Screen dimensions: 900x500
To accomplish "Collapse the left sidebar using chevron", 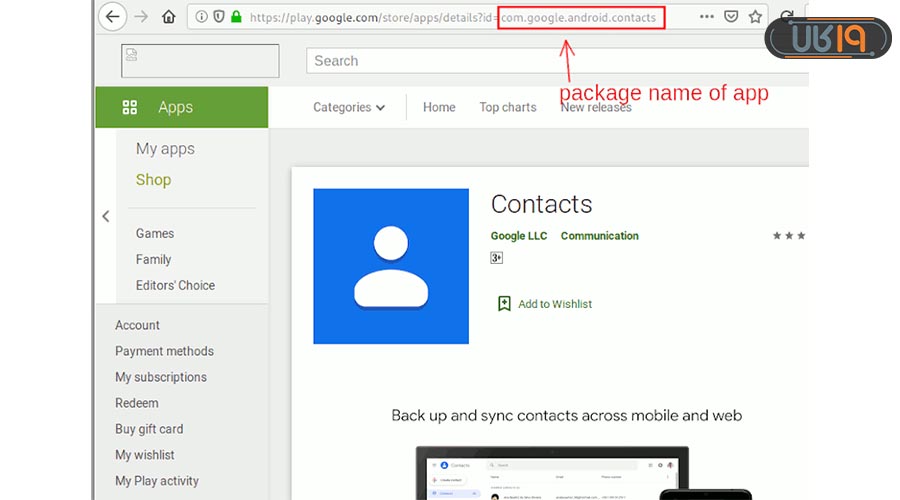I will click(x=106, y=216).
